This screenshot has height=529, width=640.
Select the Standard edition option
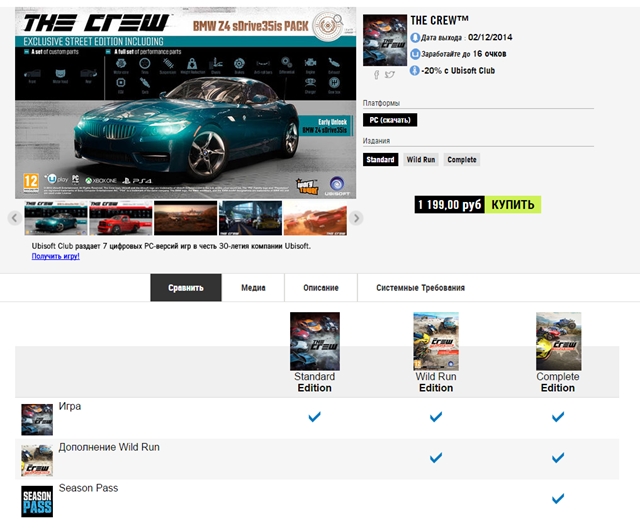[380, 160]
